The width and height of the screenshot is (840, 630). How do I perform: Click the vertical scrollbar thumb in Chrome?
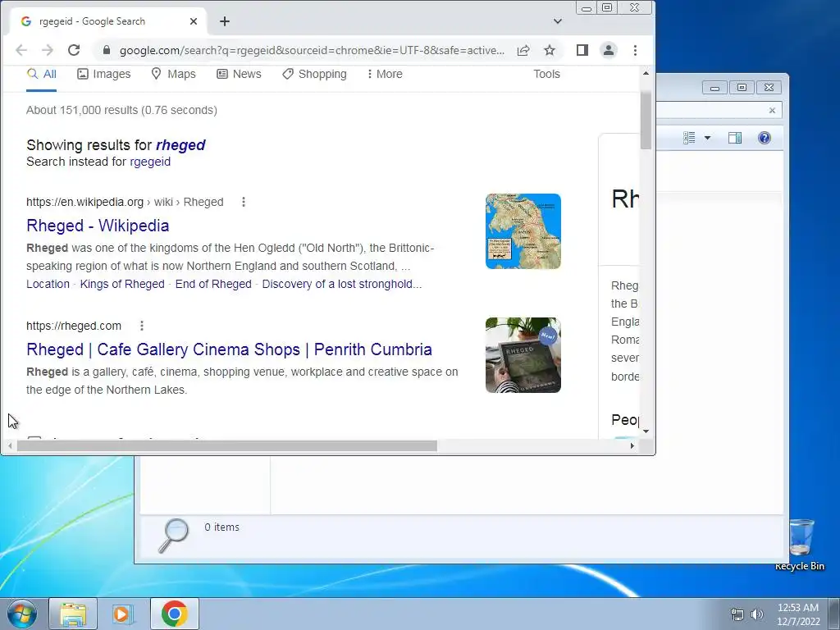coord(646,120)
